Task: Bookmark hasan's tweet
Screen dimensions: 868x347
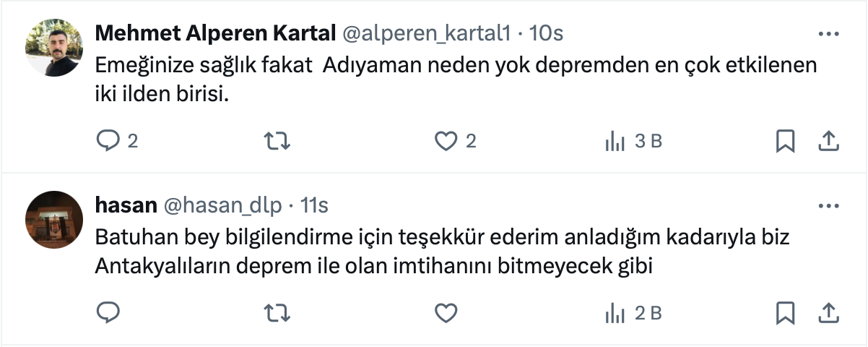Action: [x=785, y=313]
